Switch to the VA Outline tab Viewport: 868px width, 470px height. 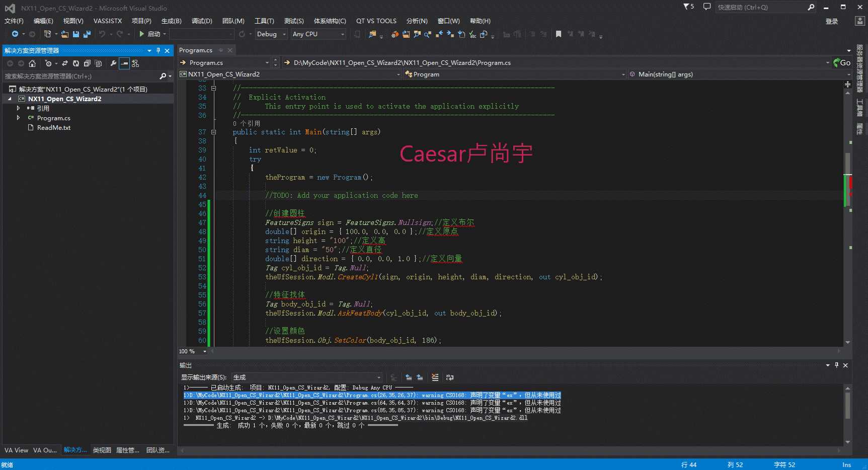[45, 450]
